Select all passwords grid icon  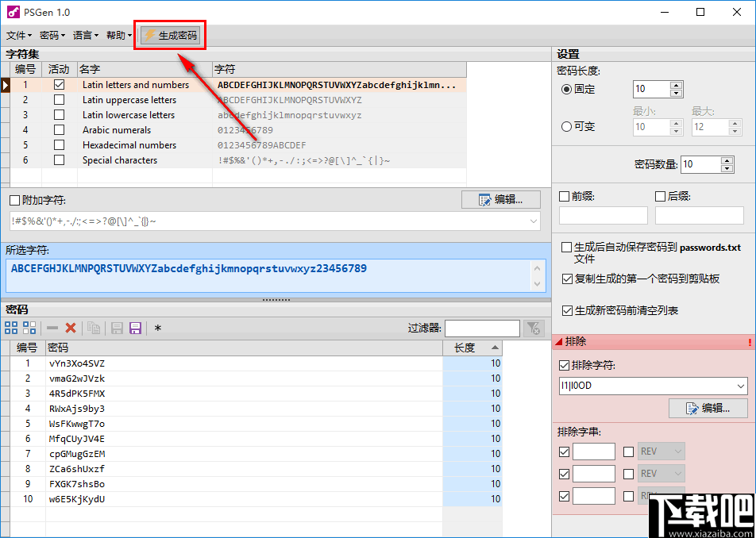(x=11, y=328)
